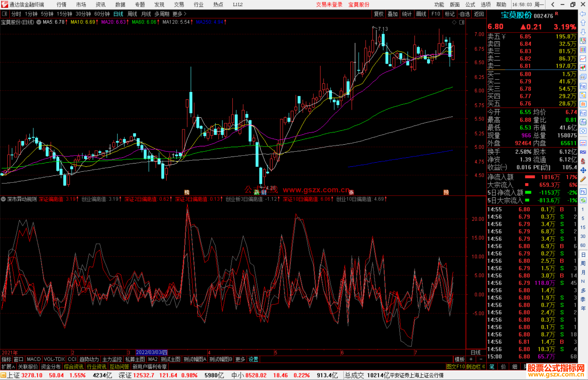Click the green refresh sidebar icon
The image size is (588, 380).
pyautogui.click(x=583, y=200)
